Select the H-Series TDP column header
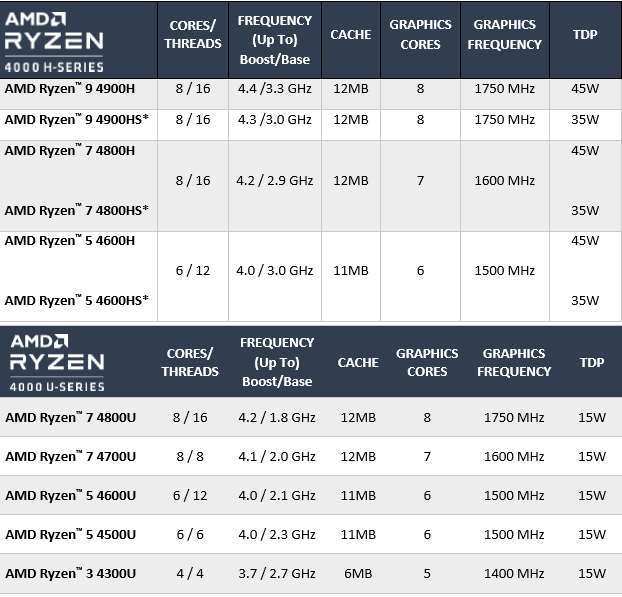 [x=585, y=35]
